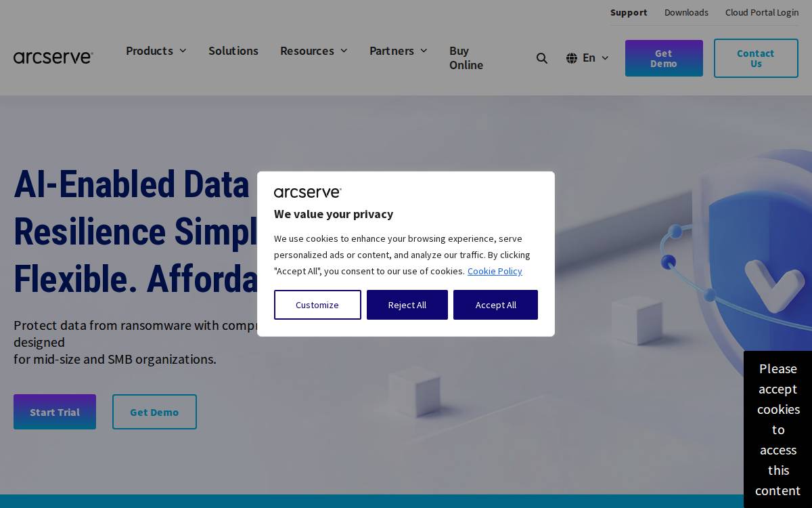Click the Arcserve logo in cookie dialog
This screenshot has height=508, width=812.
pyautogui.click(x=308, y=193)
